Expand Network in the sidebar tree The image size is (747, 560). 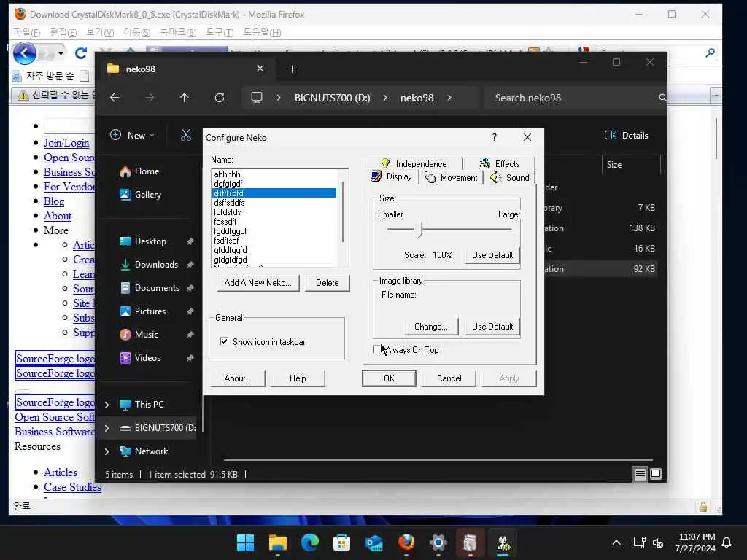(107, 451)
